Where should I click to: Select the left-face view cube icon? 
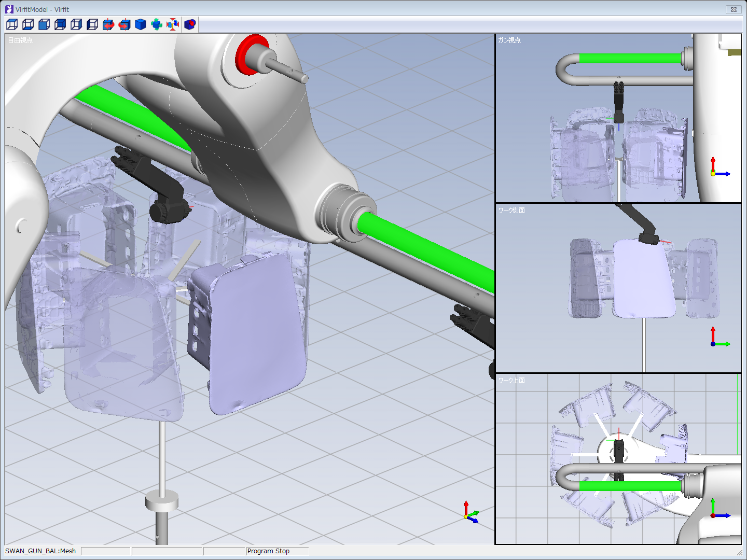click(92, 24)
